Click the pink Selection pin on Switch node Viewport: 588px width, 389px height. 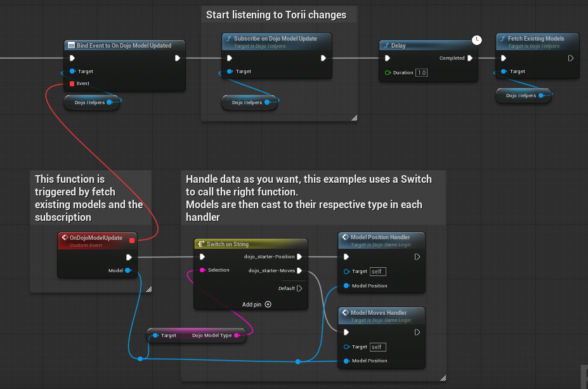point(202,270)
